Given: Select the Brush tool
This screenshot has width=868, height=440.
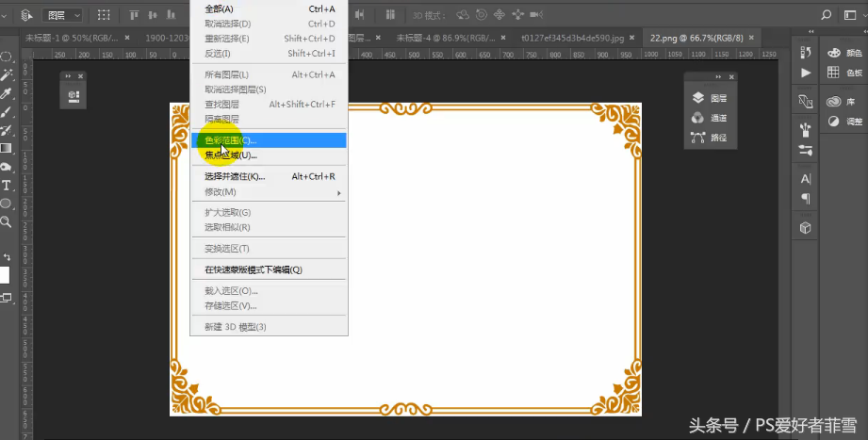Looking at the screenshot, I should [x=6, y=112].
